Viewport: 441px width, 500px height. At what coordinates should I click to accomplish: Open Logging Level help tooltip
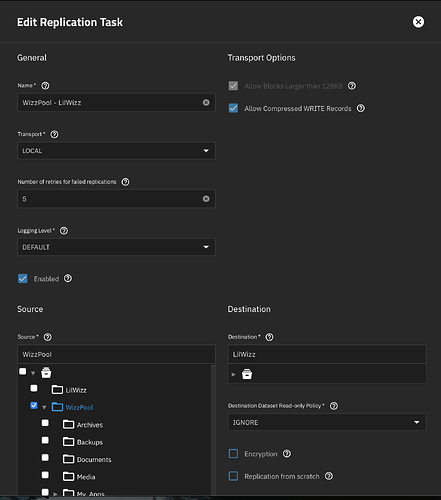click(64, 231)
